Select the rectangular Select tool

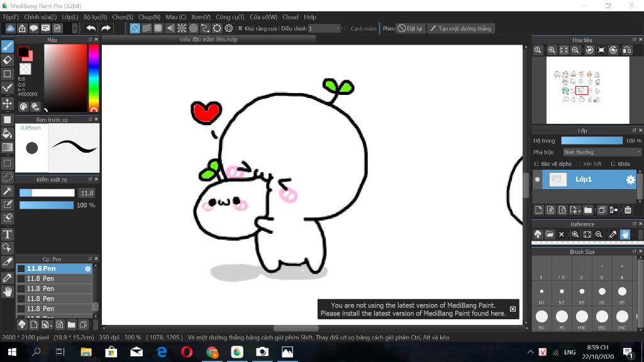click(8, 163)
